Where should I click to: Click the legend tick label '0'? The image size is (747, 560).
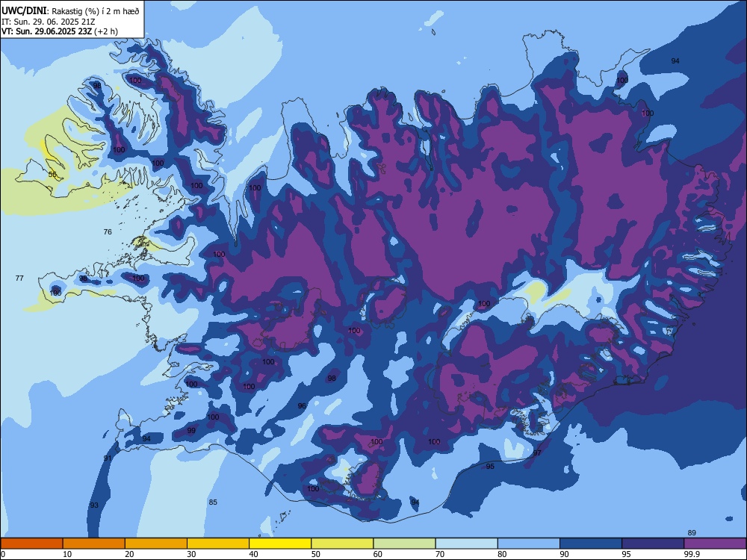(x=3, y=554)
